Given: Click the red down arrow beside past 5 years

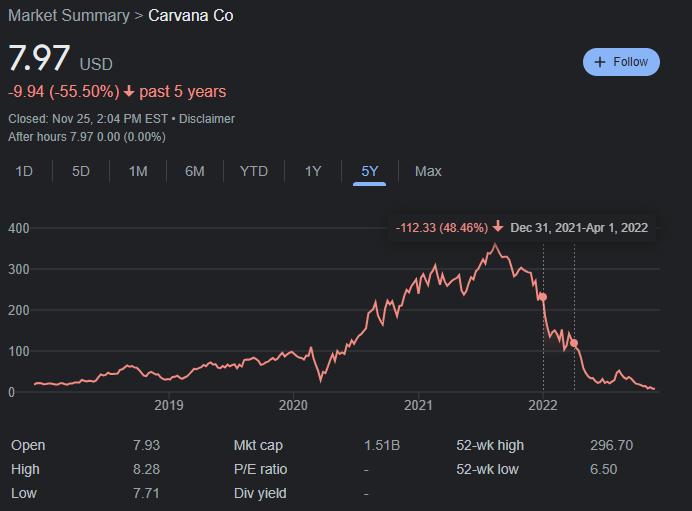Looking at the screenshot, I should coord(129,92).
